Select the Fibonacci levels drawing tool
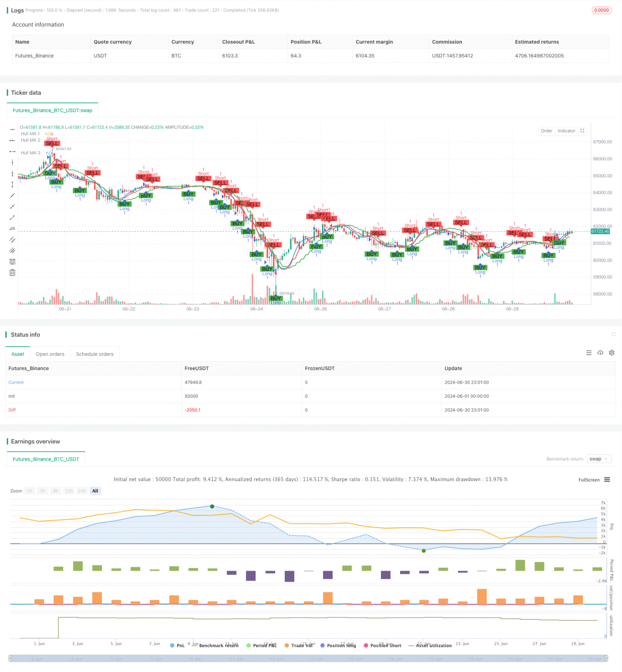Screen dimensions: 622x672 [12, 262]
